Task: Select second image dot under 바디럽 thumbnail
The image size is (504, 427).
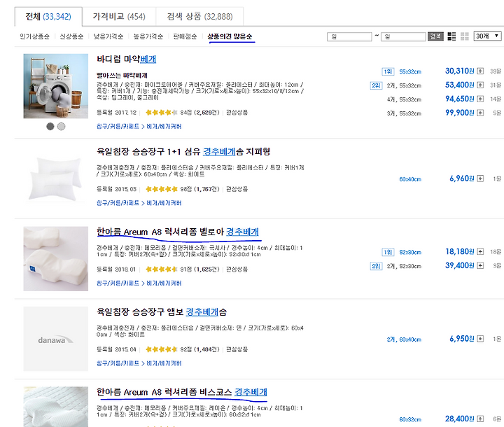Action: click(x=61, y=127)
